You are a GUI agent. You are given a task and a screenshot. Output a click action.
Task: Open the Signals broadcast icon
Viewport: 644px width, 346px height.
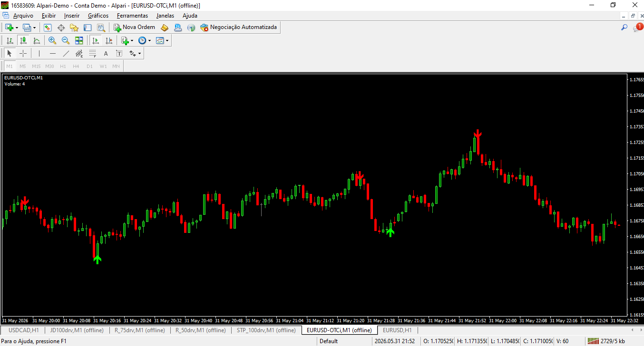(x=191, y=28)
